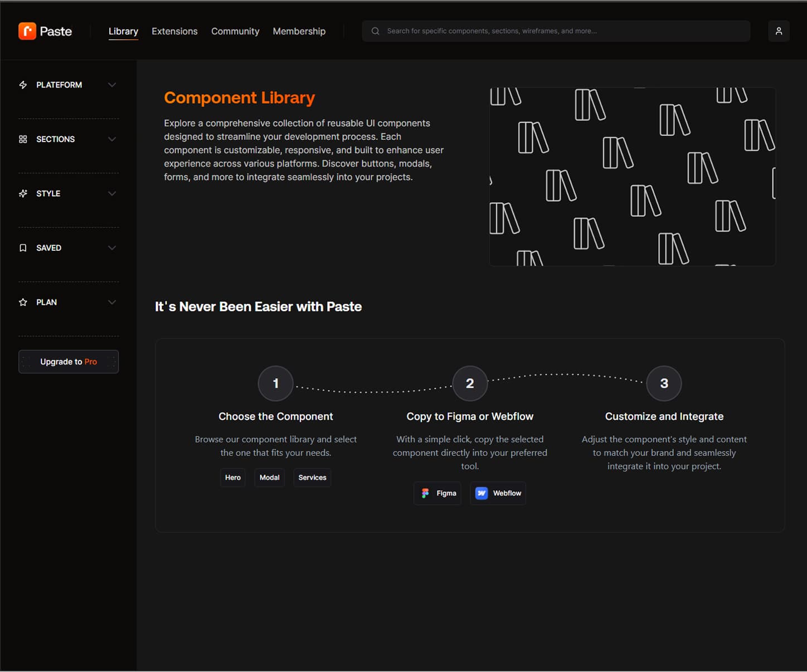
Task: Click the Paste logo icon
Action: [27, 31]
